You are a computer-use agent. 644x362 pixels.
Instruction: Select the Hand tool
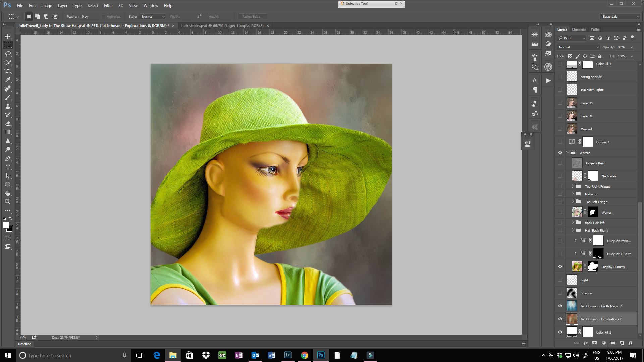coord(8,193)
